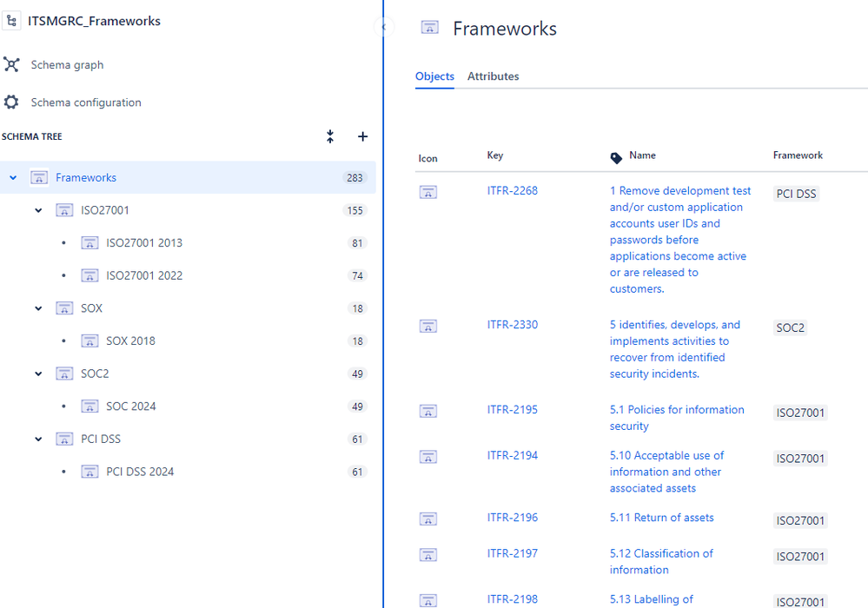Collapse the sidebar with the chevron button
The height and width of the screenshot is (608, 868).
383,27
